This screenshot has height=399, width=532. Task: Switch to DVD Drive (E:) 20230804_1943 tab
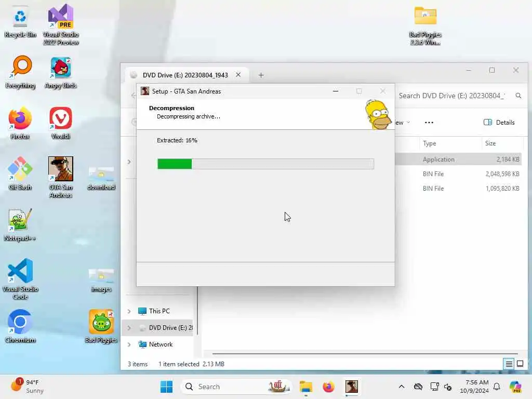(185, 75)
